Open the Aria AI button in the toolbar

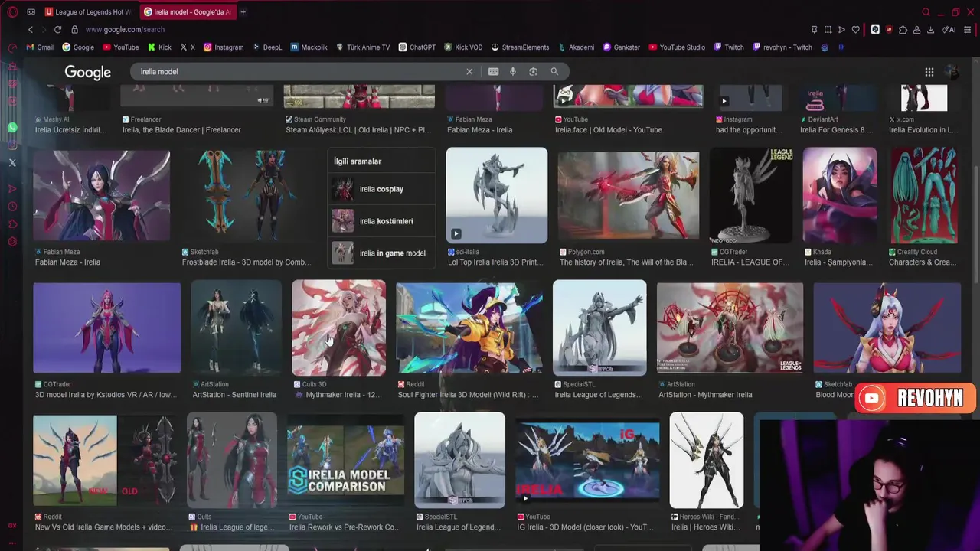(x=949, y=30)
